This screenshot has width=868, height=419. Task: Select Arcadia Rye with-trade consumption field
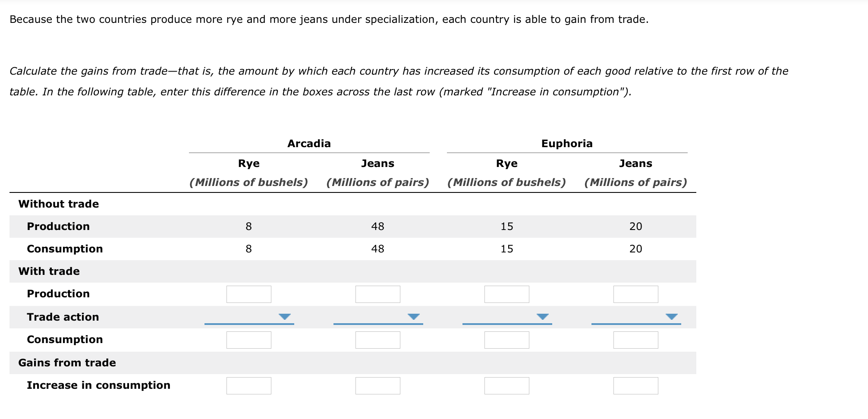tap(249, 340)
